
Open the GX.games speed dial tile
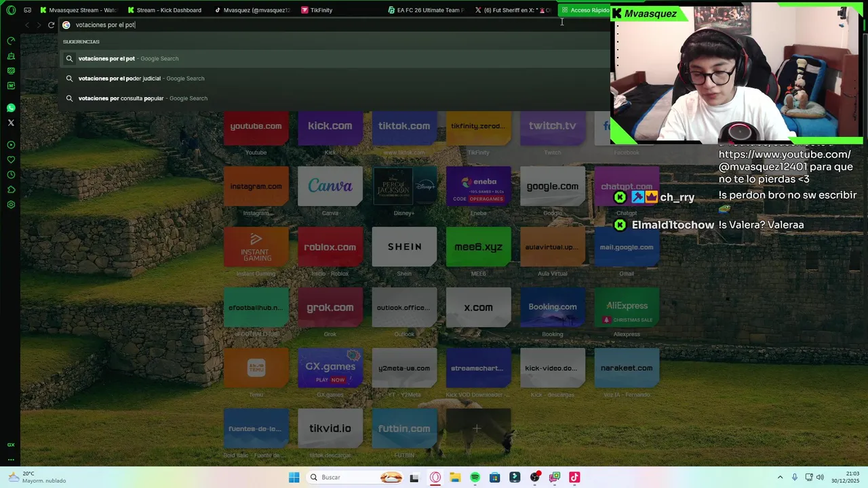[330, 368]
